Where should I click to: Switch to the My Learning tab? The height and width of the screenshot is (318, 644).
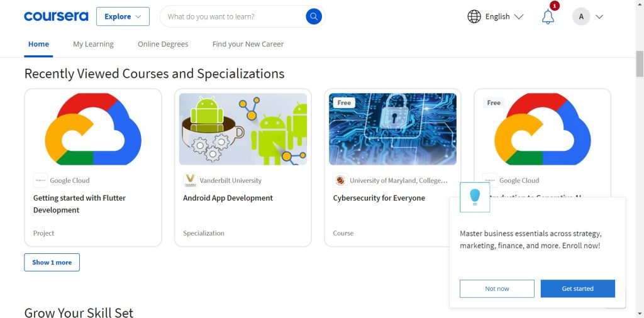[x=93, y=44]
